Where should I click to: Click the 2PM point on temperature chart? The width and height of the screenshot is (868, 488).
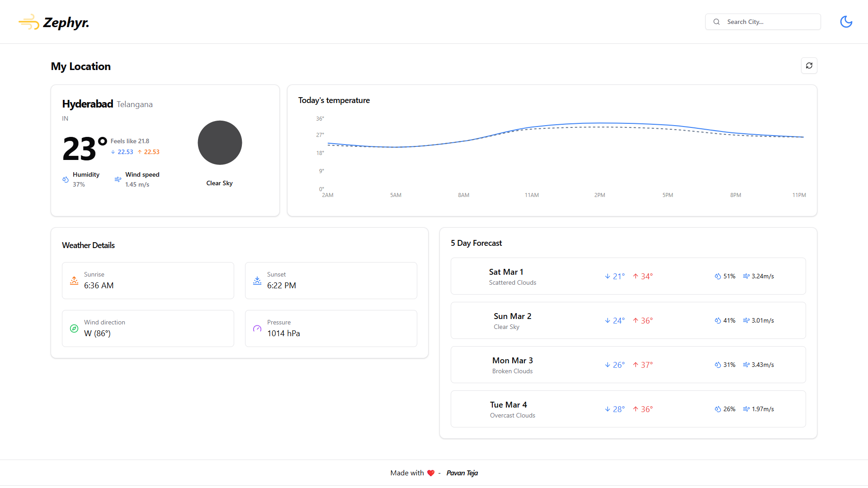point(599,123)
